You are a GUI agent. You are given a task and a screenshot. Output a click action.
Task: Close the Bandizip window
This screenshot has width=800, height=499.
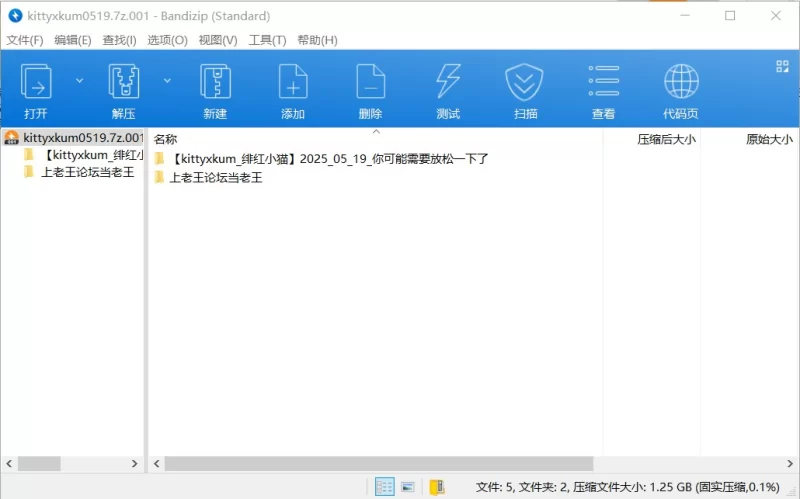coord(776,16)
